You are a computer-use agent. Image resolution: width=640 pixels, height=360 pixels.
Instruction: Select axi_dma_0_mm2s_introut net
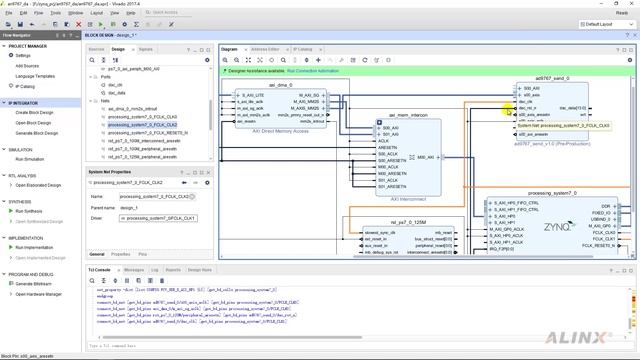pyautogui.click(x=133, y=109)
